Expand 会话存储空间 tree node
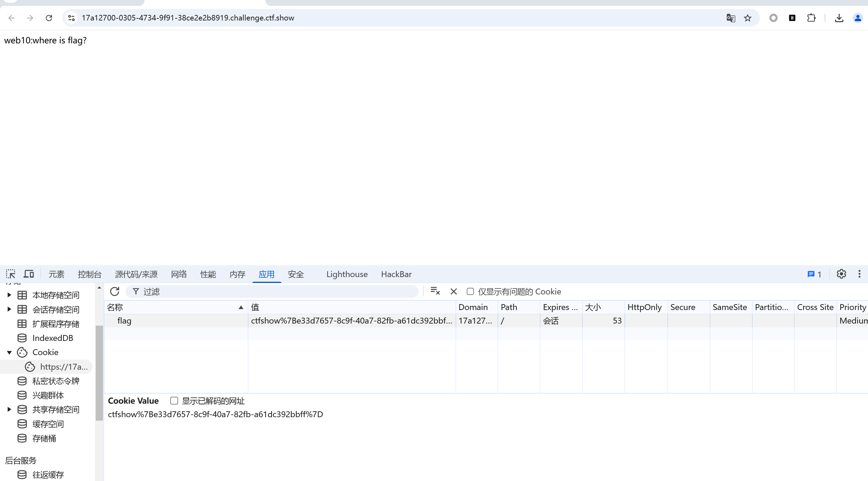This screenshot has width=868, height=481. (9, 309)
